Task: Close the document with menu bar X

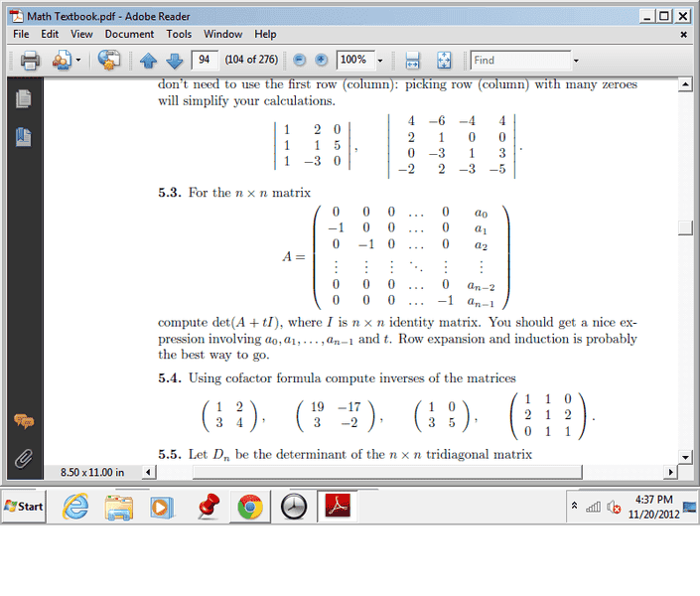Action: [x=683, y=35]
